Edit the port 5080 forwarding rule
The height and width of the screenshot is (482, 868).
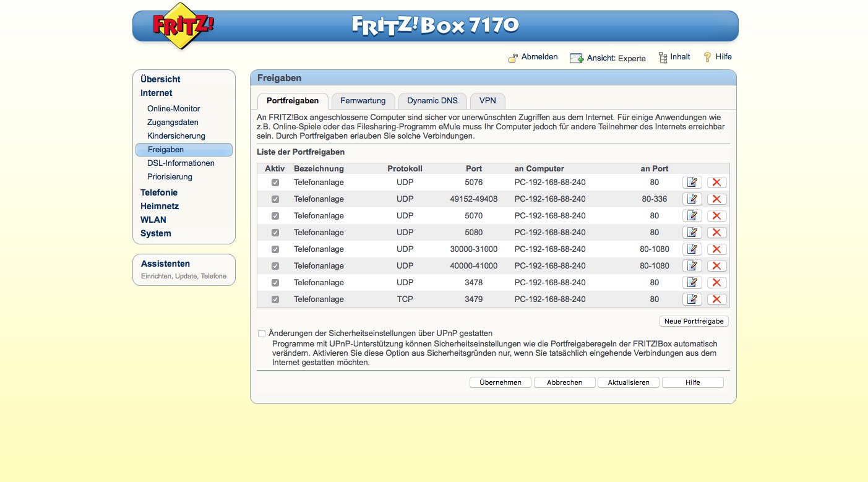click(692, 233)
